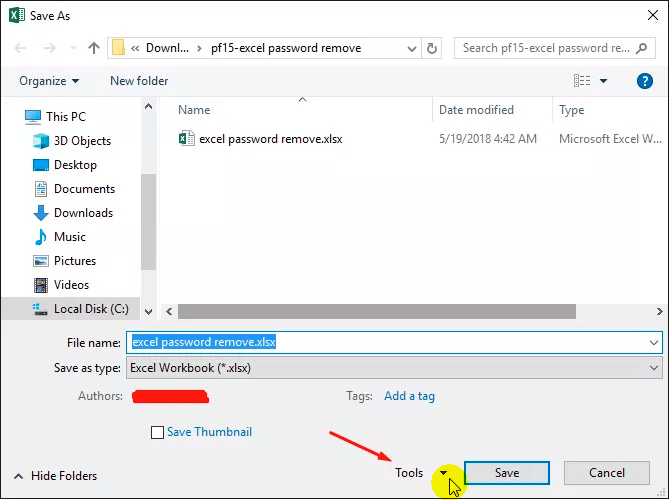Click the pf15-excel password remove breadcrumb

click(286, 48)
